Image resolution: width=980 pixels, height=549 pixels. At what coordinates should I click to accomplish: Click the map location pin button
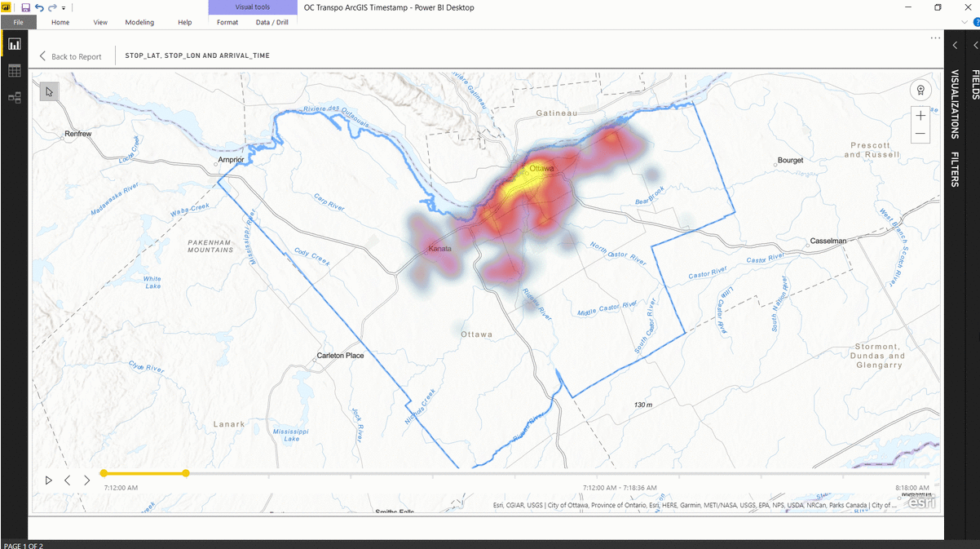(920, 90)
